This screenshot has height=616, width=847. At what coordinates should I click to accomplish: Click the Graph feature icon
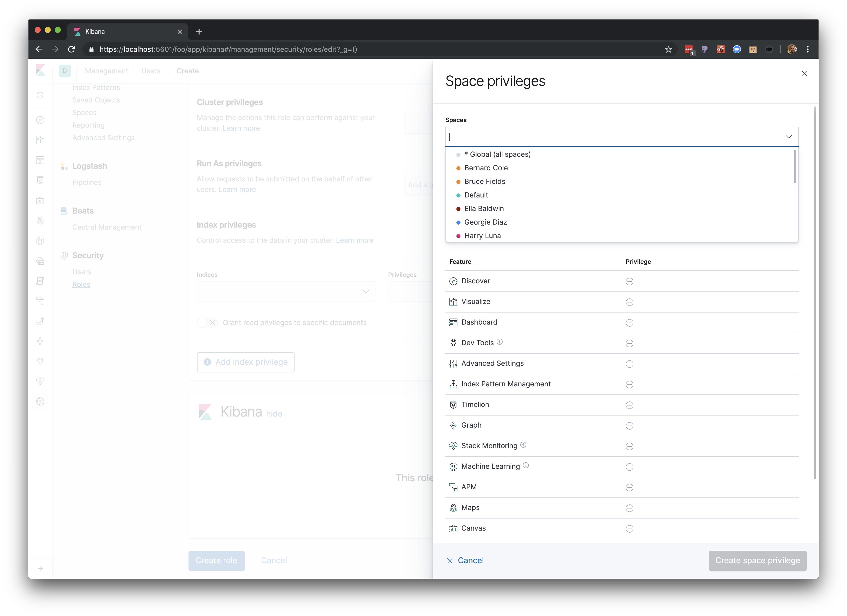click(x=453, y=425)
